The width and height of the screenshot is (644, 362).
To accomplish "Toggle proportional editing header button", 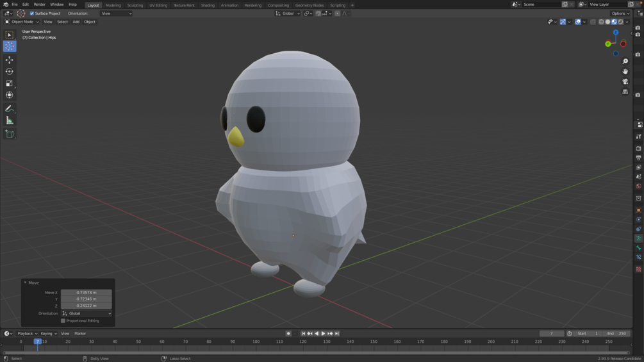I will click(x=337, y=13).
